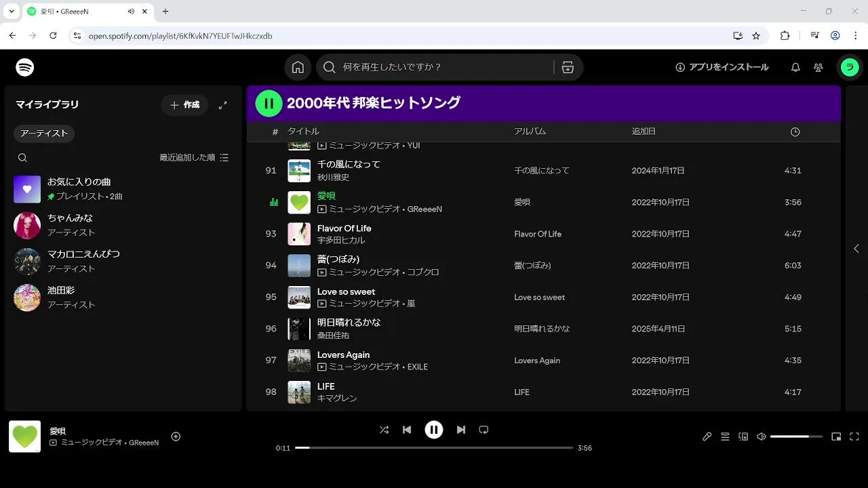Image resolution: width=868 pixels, height=488 pixels.
Task: Open the friend activity icon
Action: (x=818, y=67)
